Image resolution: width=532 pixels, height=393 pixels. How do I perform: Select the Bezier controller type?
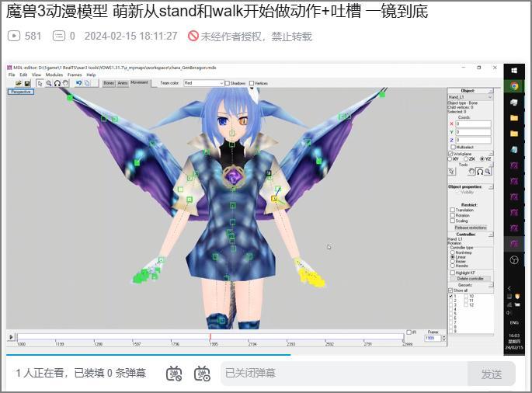coord(451,262)
